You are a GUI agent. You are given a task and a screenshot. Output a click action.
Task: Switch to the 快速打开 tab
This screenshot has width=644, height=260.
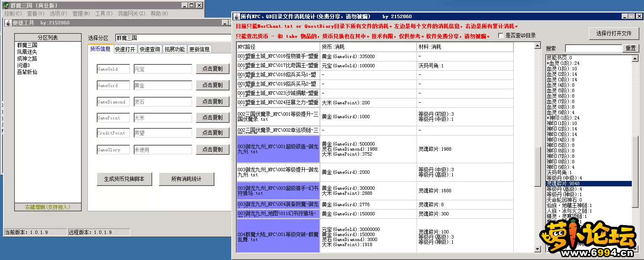[x=125, y=49]
